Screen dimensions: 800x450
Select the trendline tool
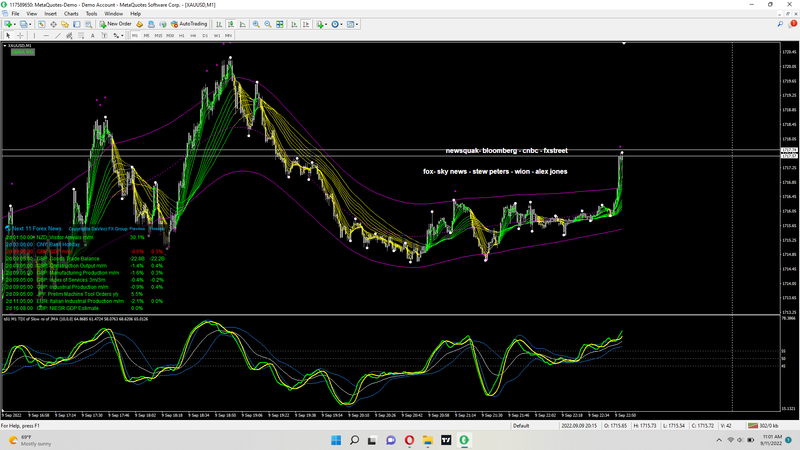pos(58,36)
